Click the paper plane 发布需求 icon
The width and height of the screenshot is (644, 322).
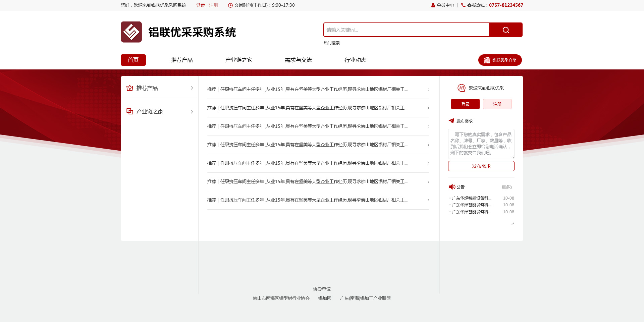click(451, 121)
